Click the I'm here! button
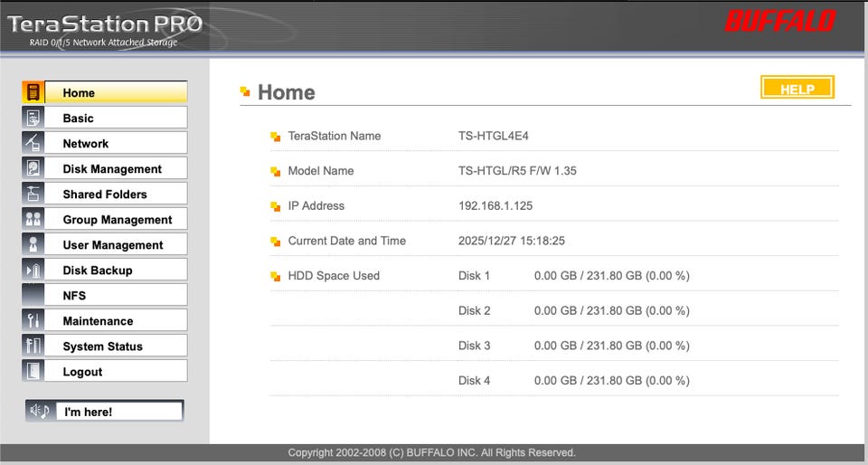Viewport: 868px width, 465px height. click(119, 412)
